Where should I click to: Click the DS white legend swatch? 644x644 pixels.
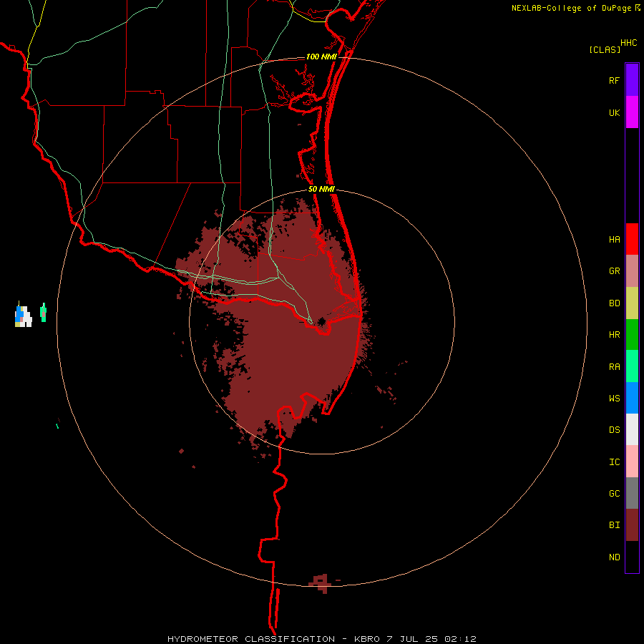pyautogui.click(x=632, y=429)
